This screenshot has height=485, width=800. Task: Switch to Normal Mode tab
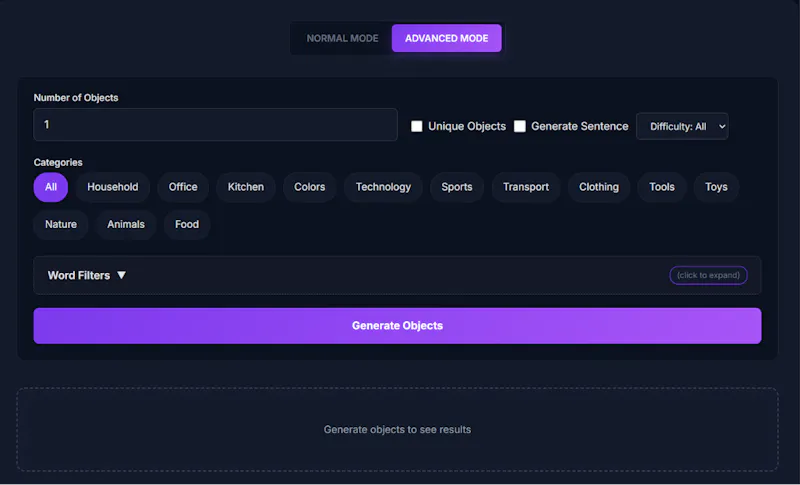342,38
